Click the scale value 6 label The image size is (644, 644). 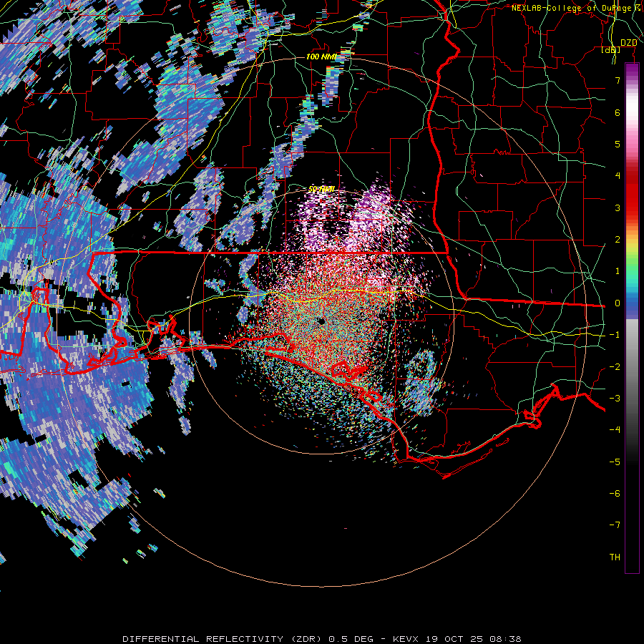pyautogui.click(x=618, y=112)
